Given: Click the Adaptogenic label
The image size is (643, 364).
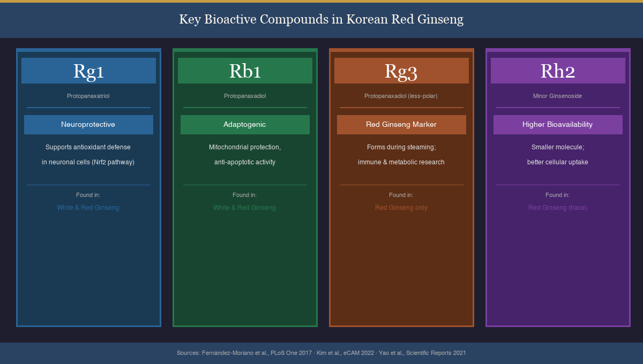Looking at the screenshot, I should 245,125.
